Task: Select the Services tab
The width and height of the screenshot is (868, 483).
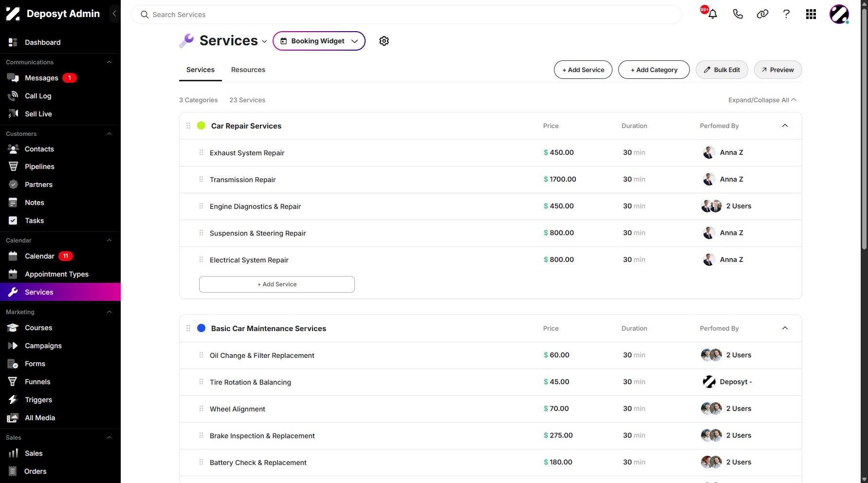Action: click(x=201, y=70)
